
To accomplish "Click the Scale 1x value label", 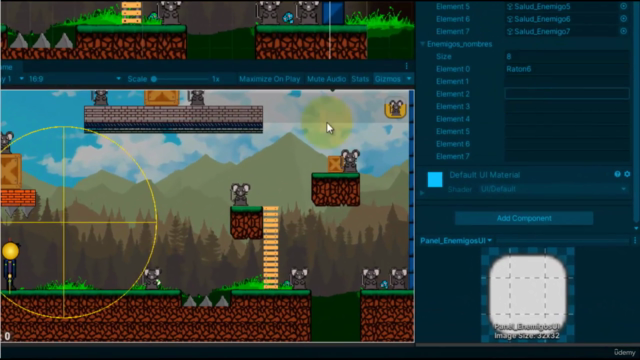I will click(x=216, y=79).
